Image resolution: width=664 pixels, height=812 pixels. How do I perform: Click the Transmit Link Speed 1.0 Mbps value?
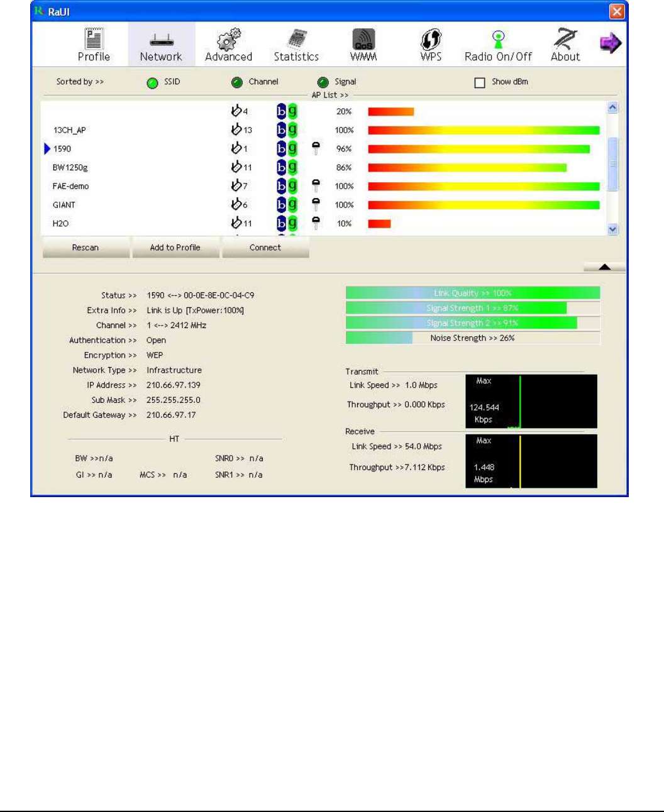pyautogui.click(x=421, y=385)
